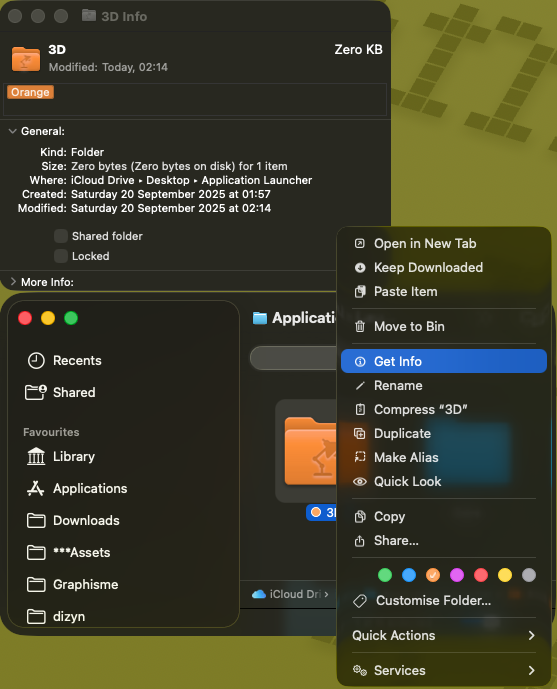
Task: Click the Recents clock icon in sidebar
Action: 36,361
